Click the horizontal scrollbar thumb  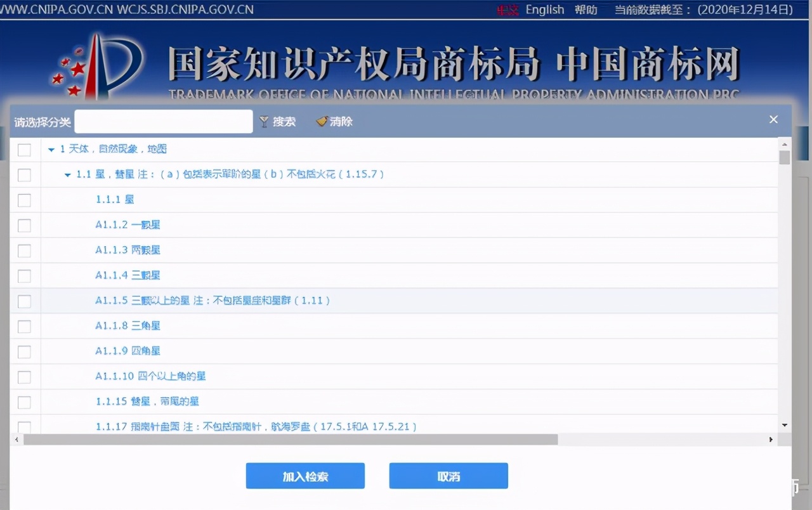(291, 439)
